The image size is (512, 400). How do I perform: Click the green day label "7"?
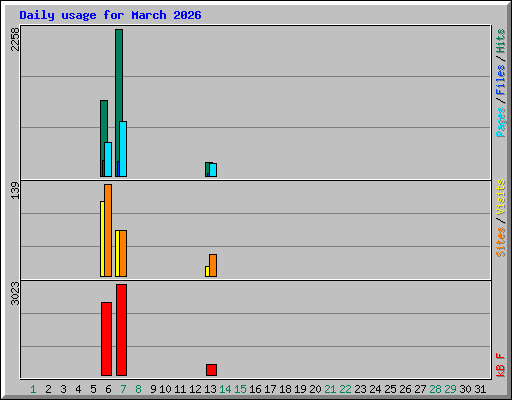pos(123,389)
